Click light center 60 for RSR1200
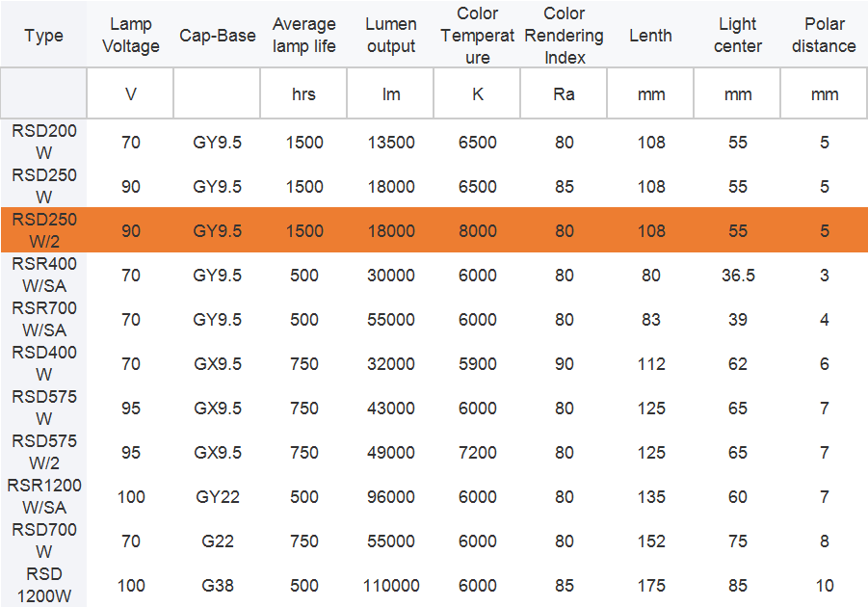868x607 pixels. tap(738, 497)
